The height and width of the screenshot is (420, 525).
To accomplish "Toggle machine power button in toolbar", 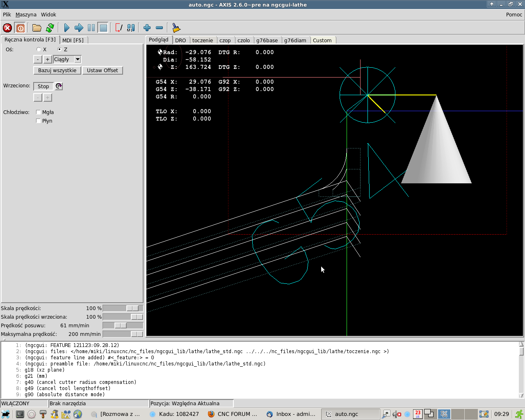I will tap(20, 28).
